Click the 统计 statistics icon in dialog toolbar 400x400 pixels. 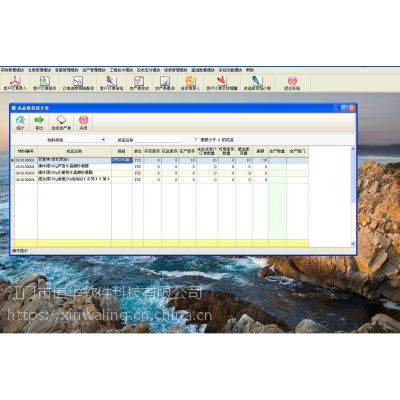[20, 122]
